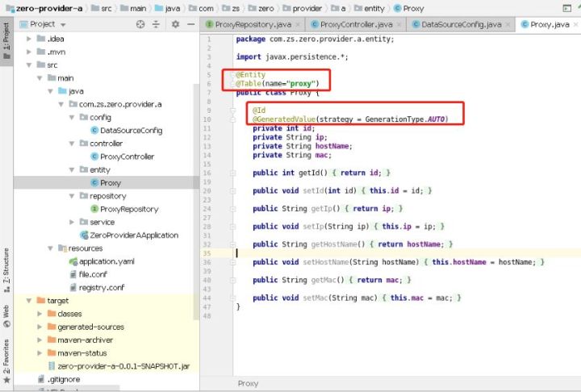581x392 pixels.
Task: Close the DataSourceConfig.java tab
Action: click(508, 25)
